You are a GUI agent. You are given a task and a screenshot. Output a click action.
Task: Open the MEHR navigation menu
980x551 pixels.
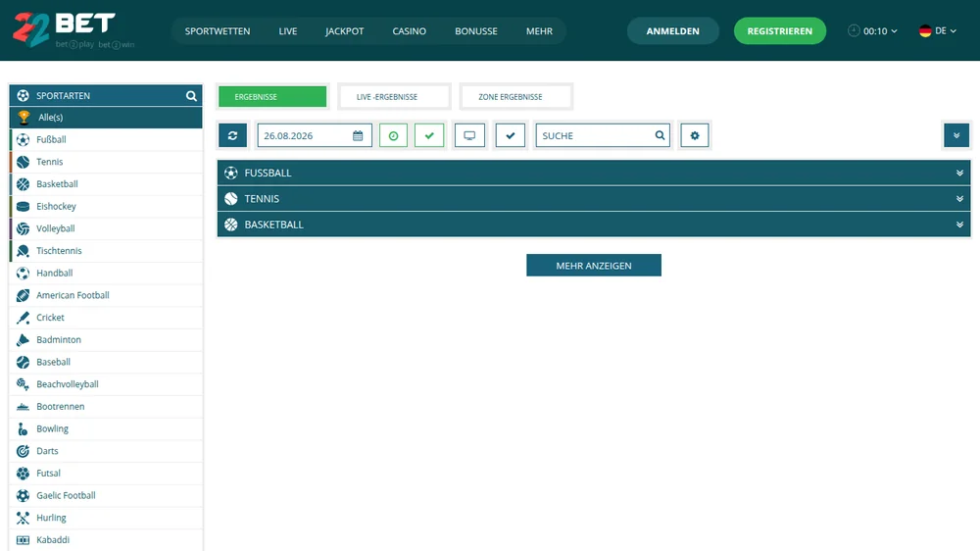[x=539, y=30]
